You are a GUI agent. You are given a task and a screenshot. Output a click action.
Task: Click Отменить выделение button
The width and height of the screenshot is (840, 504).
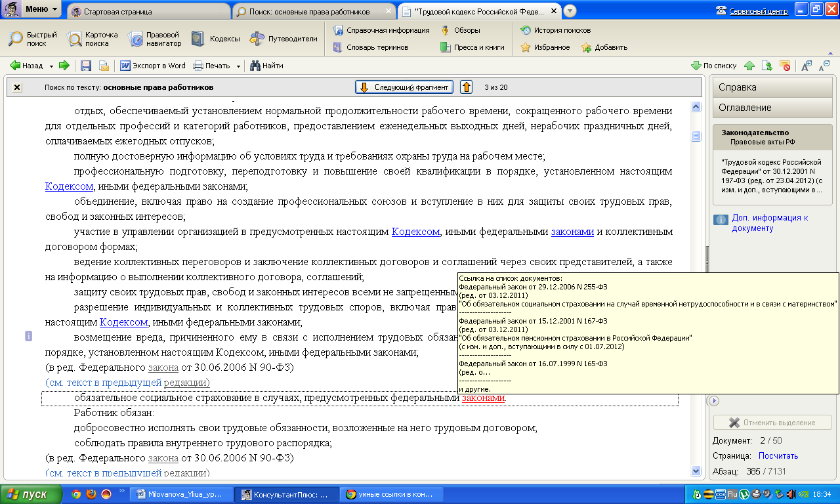point(772,423)
